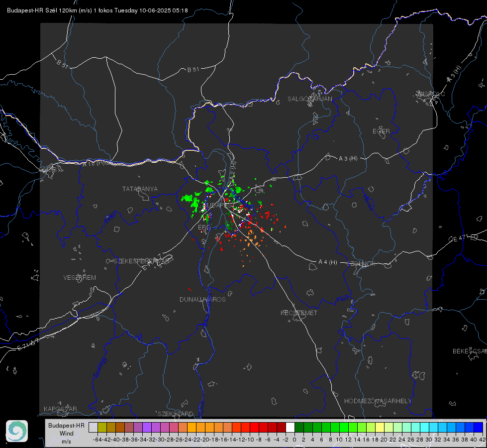The image size is (487, 448).
Task: Select the SZEKSZÁRD city label
Action: pyautogui.click(x=175, y=414)
